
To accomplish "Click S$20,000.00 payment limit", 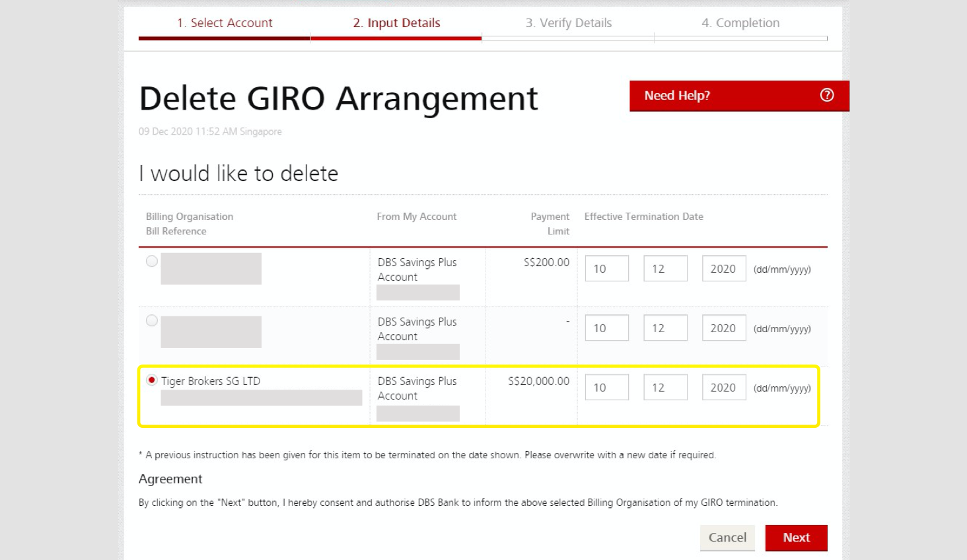I will click(x=538, y=381).
